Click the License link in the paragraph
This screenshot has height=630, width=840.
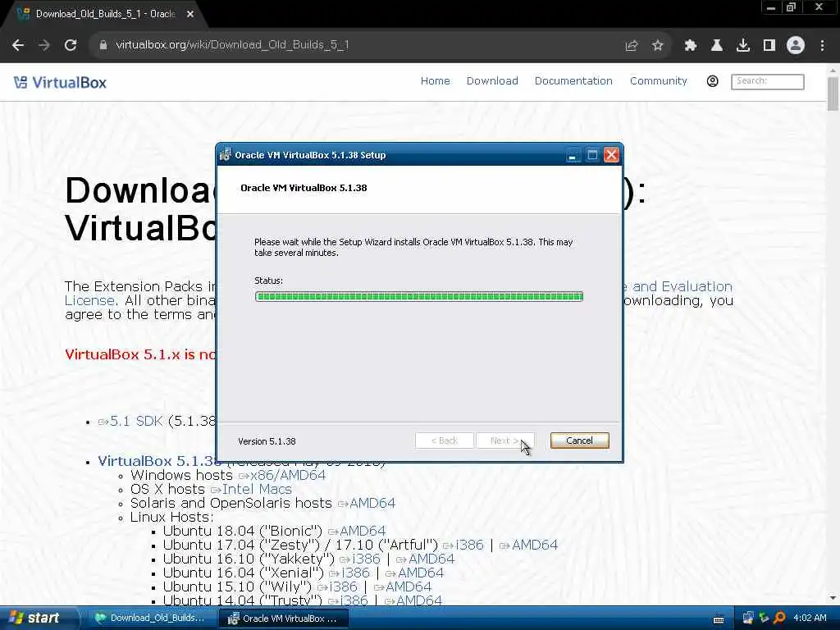click(x=89, y=300)
